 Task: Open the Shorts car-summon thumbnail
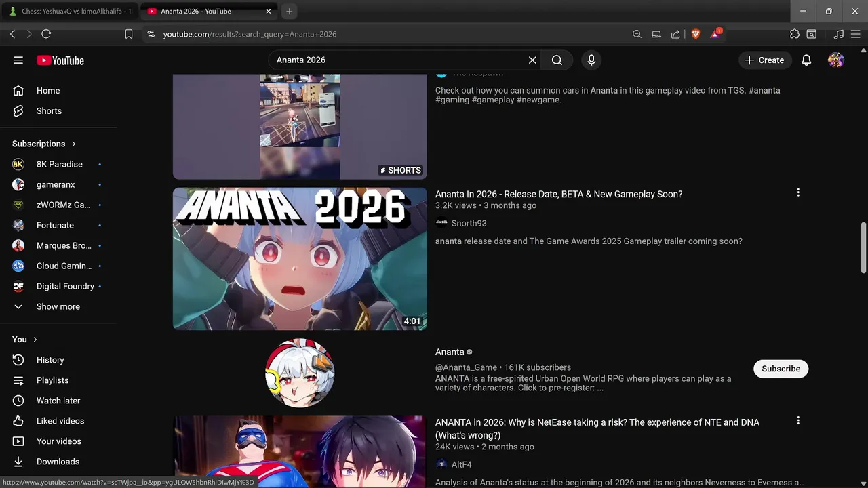point(300,127)
